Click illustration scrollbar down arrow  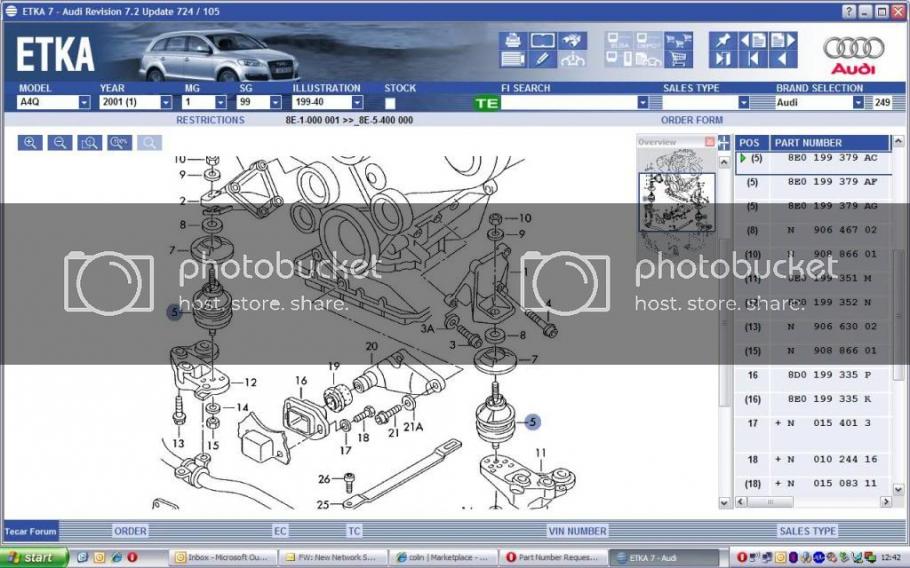point(724,502)
